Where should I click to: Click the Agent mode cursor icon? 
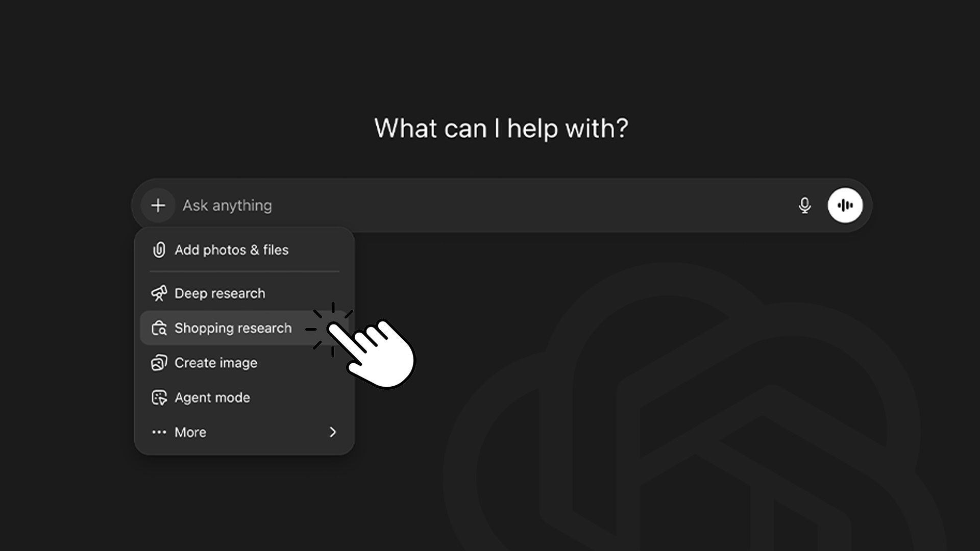[x=159, y=397]
